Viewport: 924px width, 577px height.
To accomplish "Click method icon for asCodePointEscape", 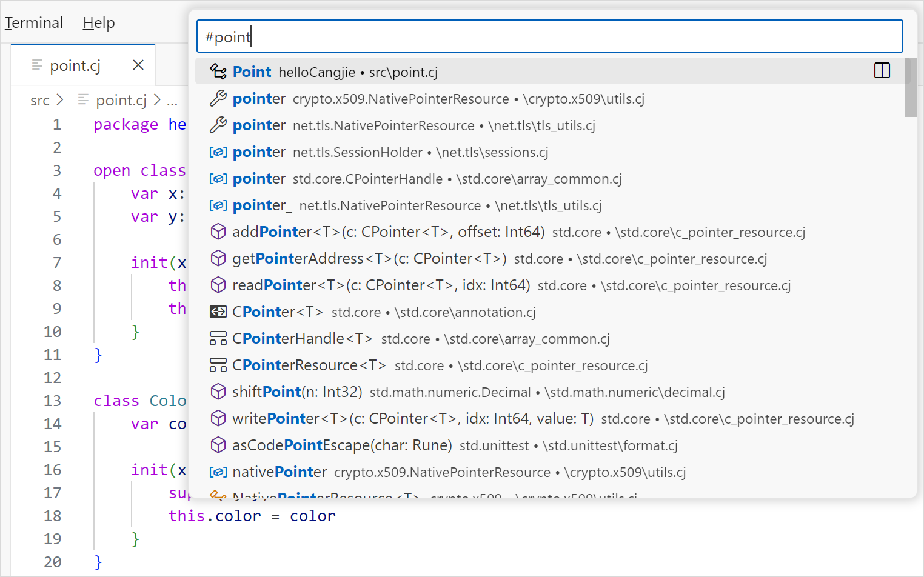I will pyautogui.click(x=218, y=445).
